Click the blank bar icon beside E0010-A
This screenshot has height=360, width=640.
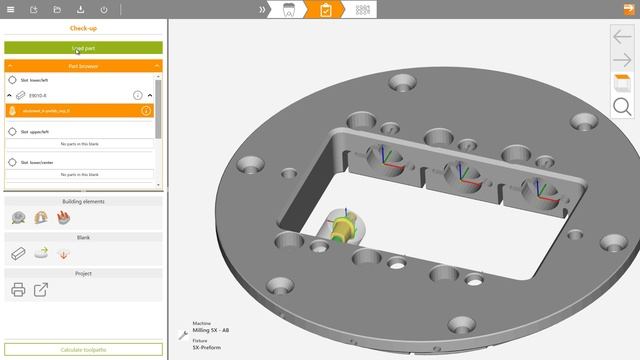(20, 96)
